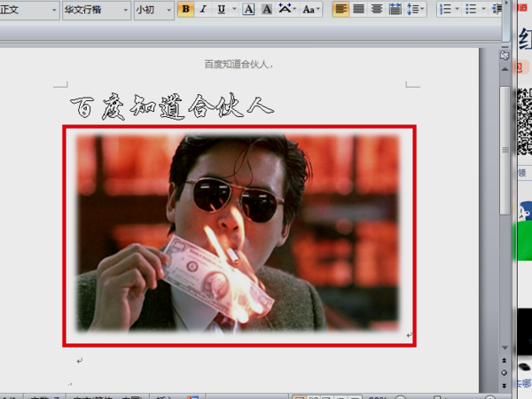Image resolution: width=532 pixels, height=399 pixels.
Task: Go to previous page with double-up arrow
Action: 505,360
